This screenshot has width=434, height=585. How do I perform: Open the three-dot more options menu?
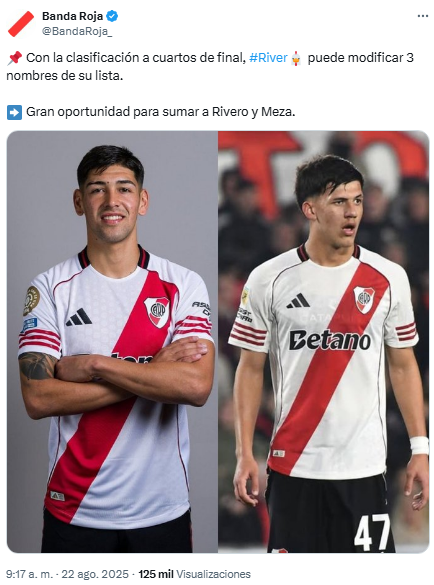422,16
